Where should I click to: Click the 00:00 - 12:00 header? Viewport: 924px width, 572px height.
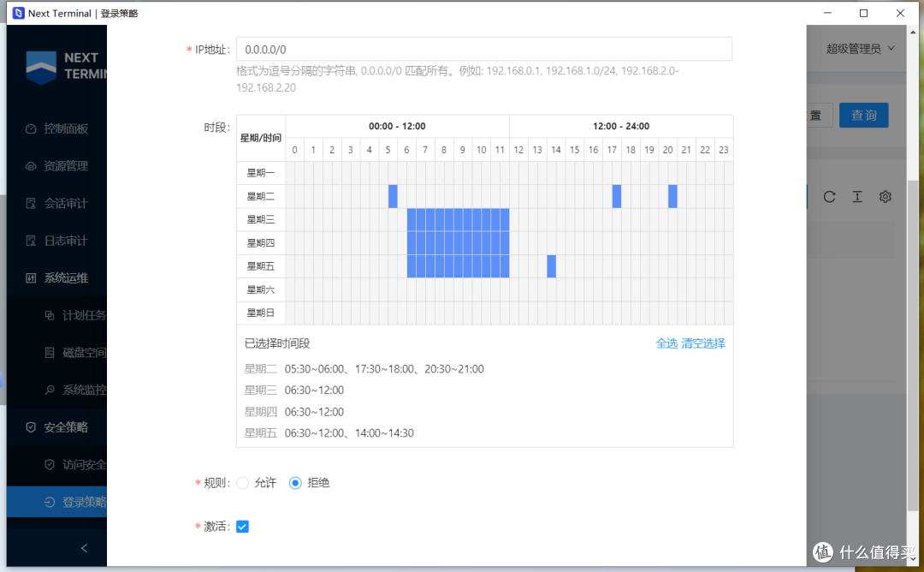click(x=397, y=126)
